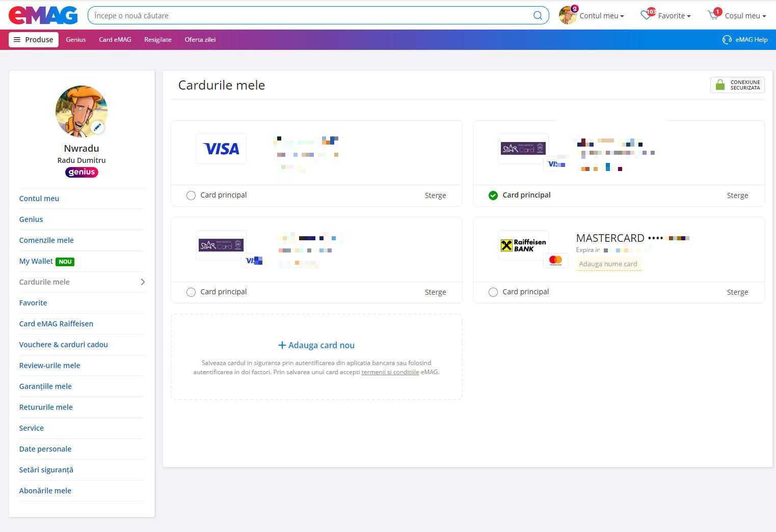Open Setări siguranță
Screen dimensions: 776x532
[x=46, y=470]
